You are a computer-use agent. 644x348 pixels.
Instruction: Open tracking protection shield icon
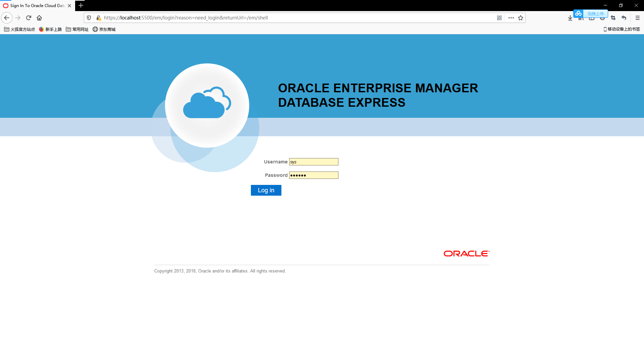(89, 18)
